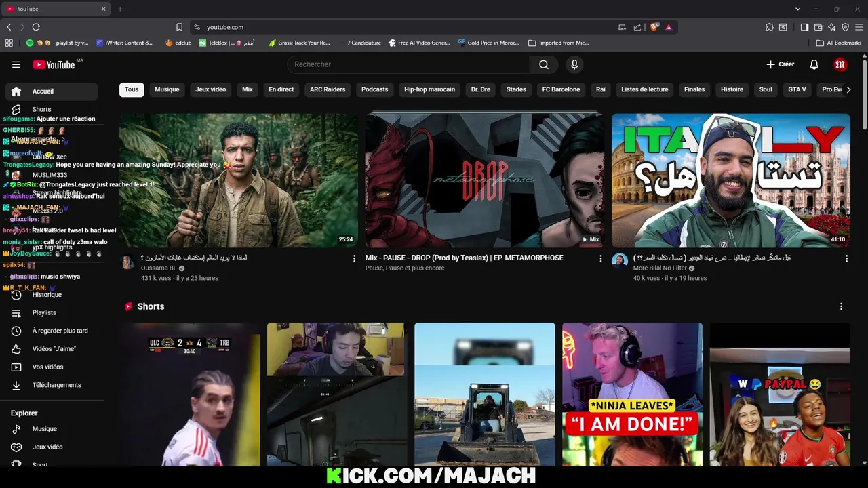This screenshot has width=868, height=488.
Task: Open options for Oussama BL video
Action: pyautogui.click(x=354, y=258)
